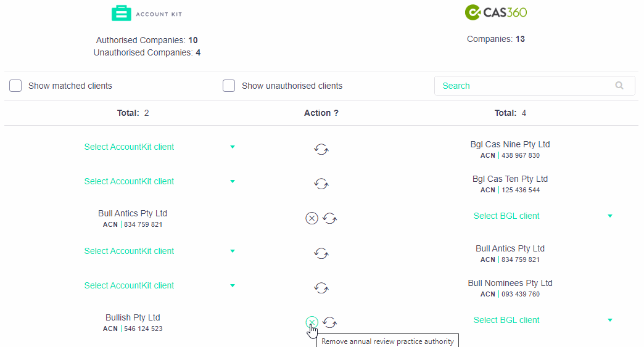Open AccountKit client dropdown for Bull Nominees

pos(159,285)
